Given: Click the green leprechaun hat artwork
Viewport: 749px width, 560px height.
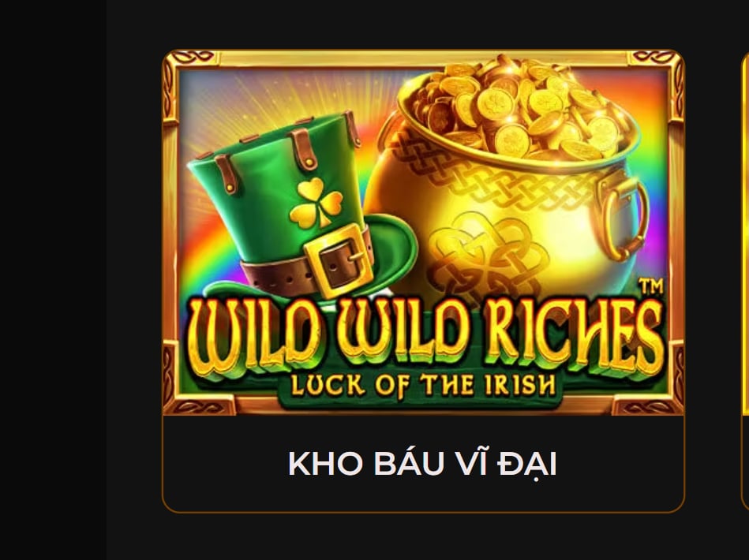Looking at the screenshot, I should [x=302, y=209].
